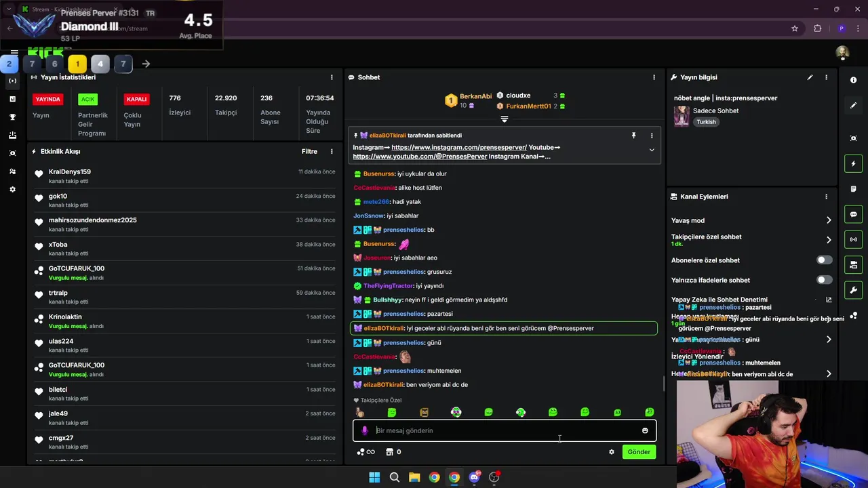The height and width of the screenshot is (488, 868).
Task: Open the hamburger menu next to Kick logo
Action: click(14, 52)
